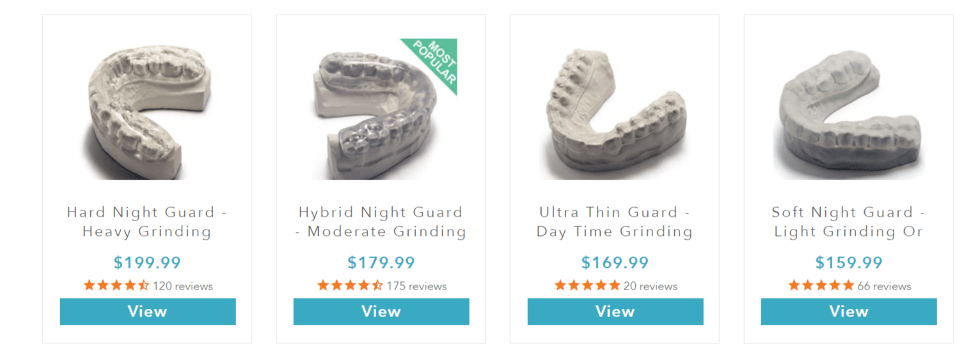Open the Soft Night Guard - Light Grinding title
This screenshot has height=358, width=980.
click(x=849, y=222)
